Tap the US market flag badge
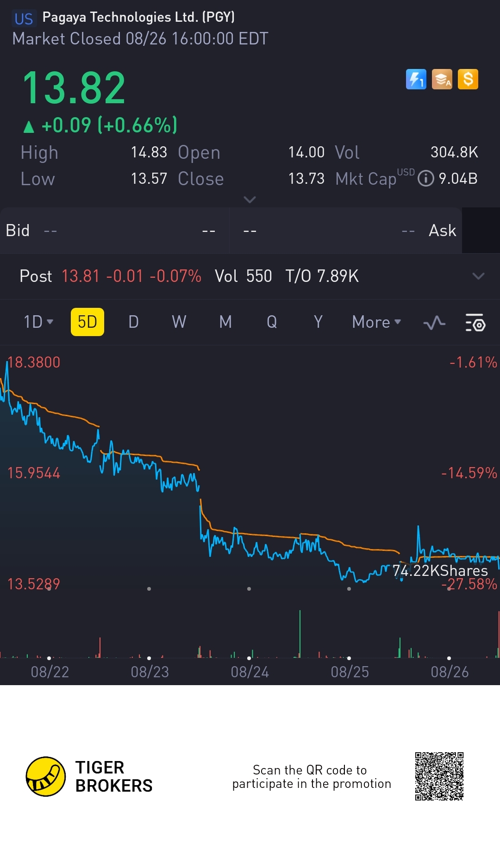The image size is (500, 868). coord(24,19)
